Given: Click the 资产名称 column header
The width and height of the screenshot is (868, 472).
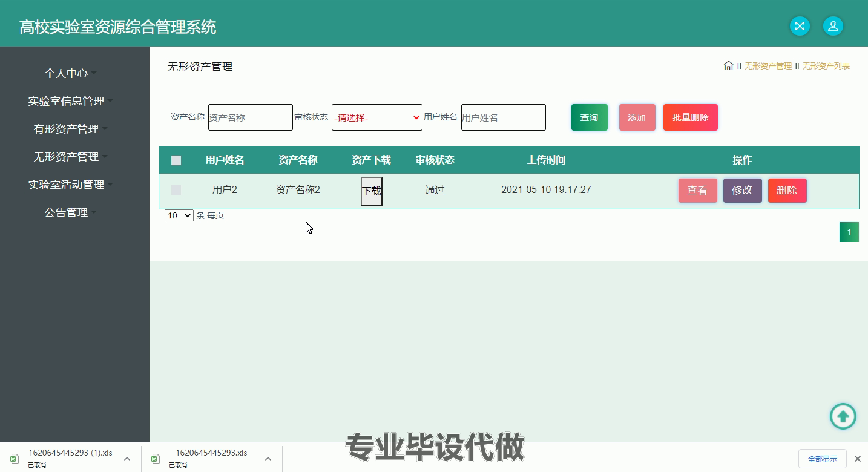Looking at the screenshot, I should pos(298,160).
